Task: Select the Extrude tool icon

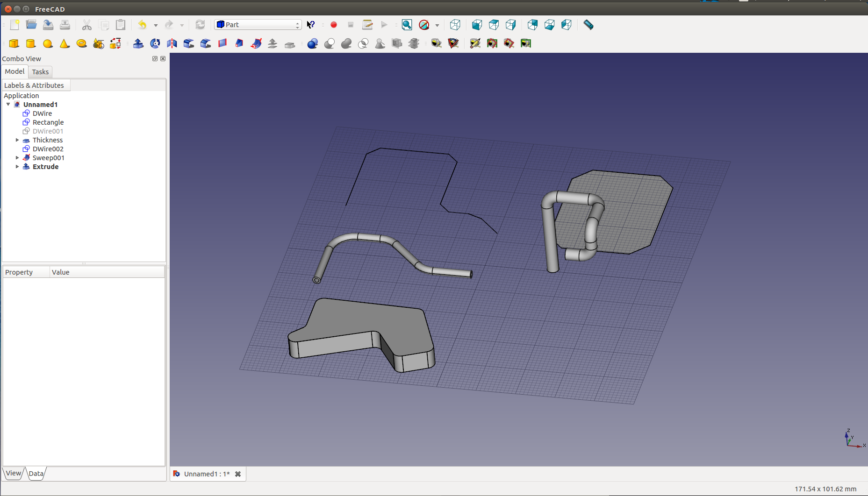Action: [138, 43]
